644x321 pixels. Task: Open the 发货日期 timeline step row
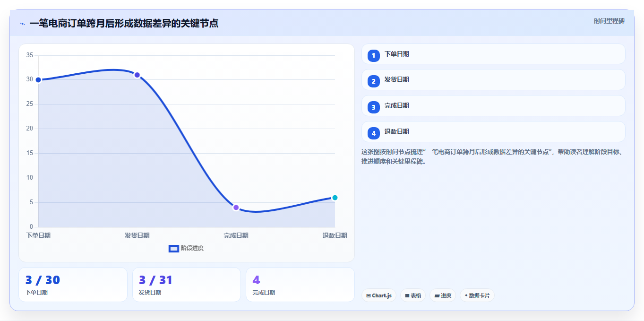coord(493,80)
